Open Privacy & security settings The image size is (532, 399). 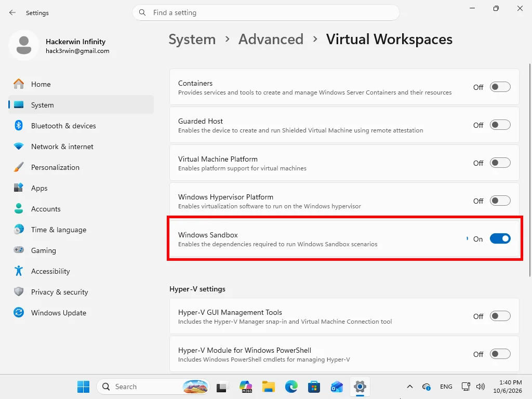[x=81, y=291]
